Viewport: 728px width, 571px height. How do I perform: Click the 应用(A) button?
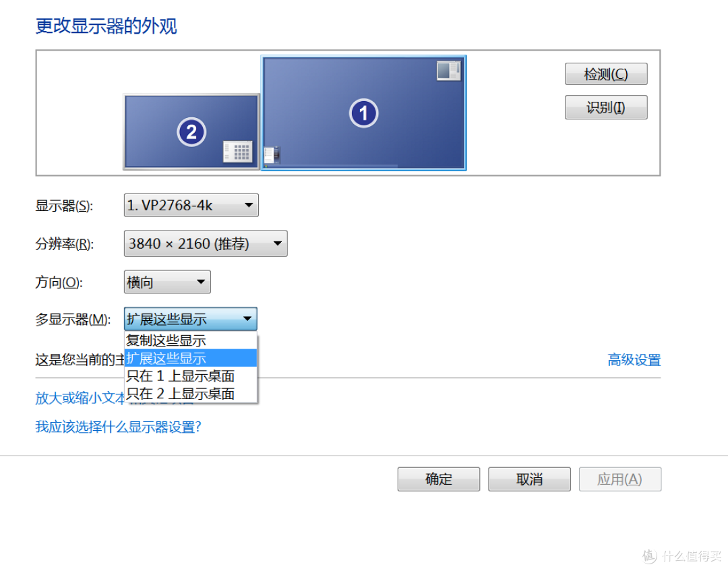coord(620,479)
